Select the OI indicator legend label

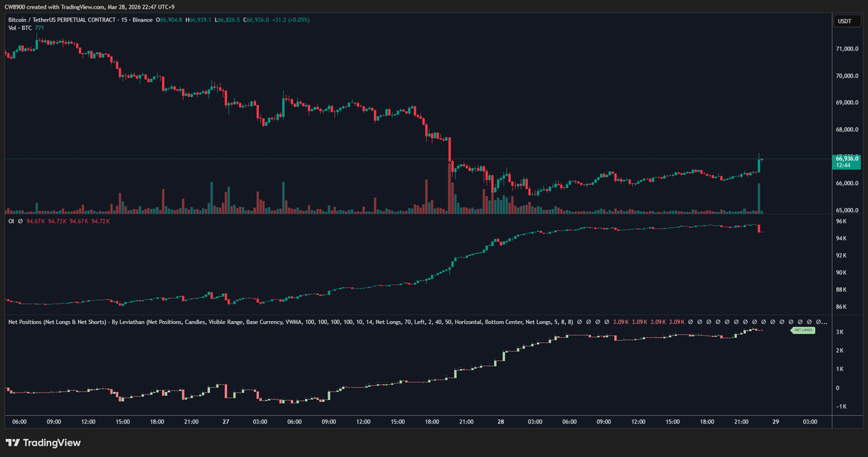tap(10, 221)
